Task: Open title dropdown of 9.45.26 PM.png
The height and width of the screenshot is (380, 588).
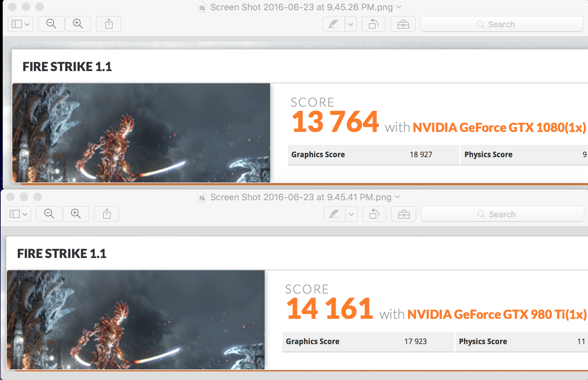Action: [x=399, y=7]
